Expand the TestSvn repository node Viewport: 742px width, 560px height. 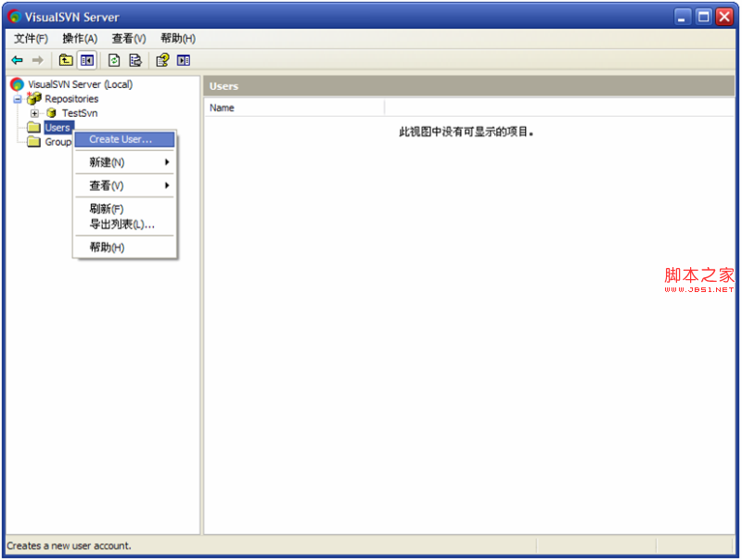pos(34,113)
